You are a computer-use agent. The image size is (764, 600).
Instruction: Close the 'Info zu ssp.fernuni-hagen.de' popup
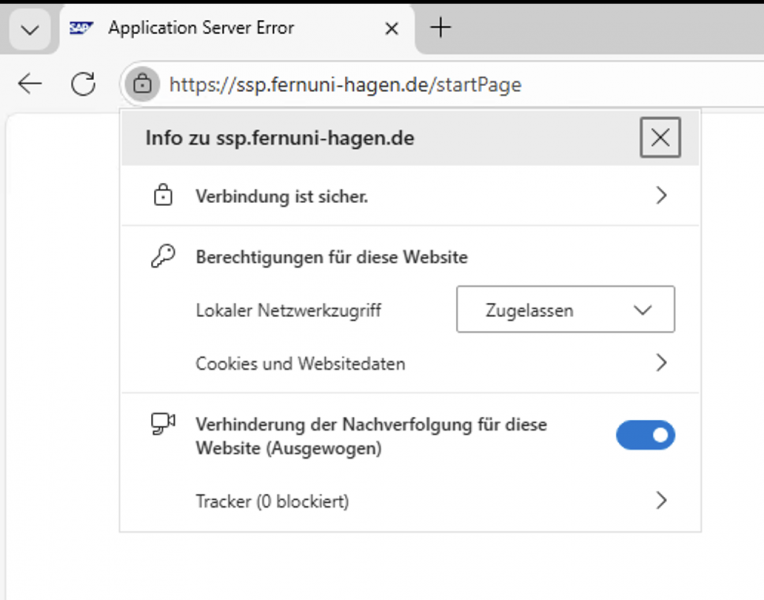(x=660, y=138)
